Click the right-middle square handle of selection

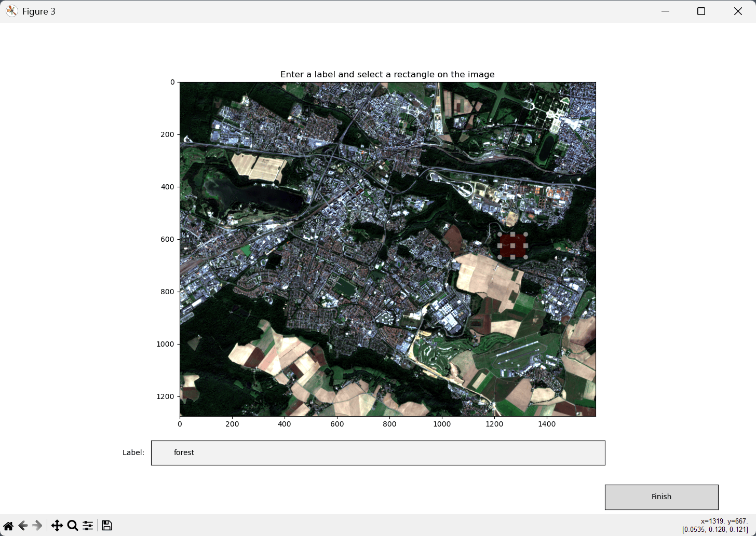[525, 246]
